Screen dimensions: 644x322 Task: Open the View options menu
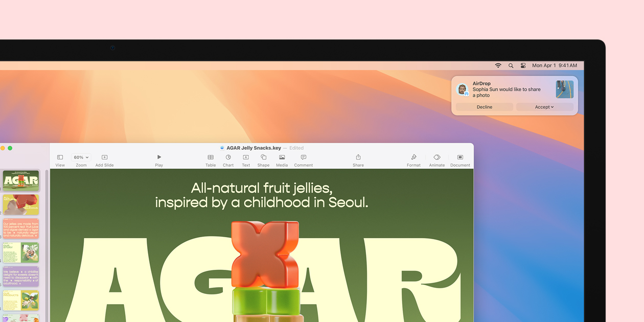point(60,159)
